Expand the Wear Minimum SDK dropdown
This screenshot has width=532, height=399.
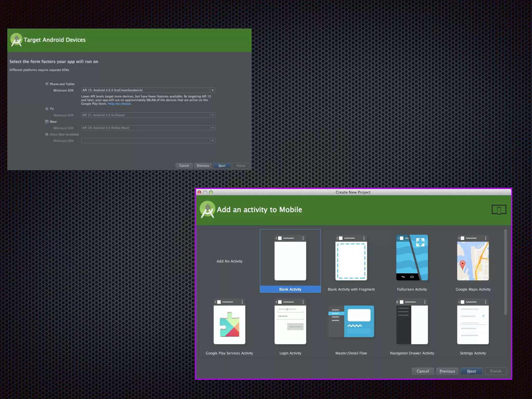point(212,128)
